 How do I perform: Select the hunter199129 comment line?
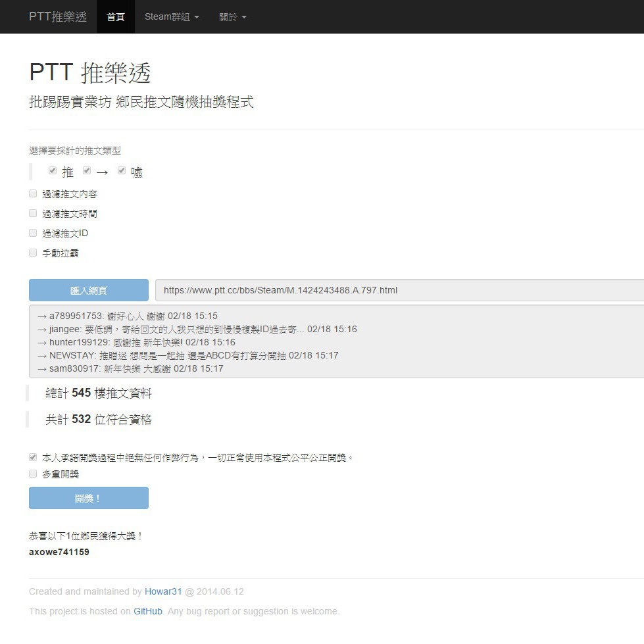point(136,342)
